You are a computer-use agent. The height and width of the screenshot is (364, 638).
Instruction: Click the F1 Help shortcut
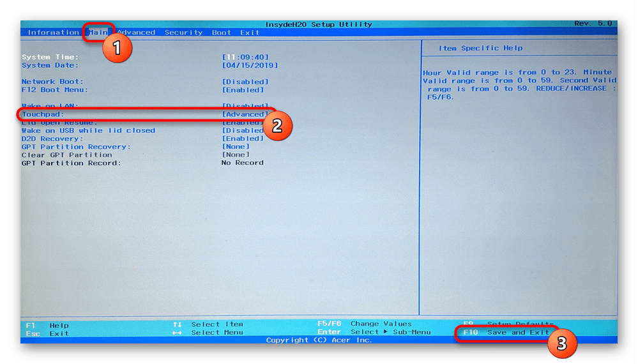[x=47, y=324]
